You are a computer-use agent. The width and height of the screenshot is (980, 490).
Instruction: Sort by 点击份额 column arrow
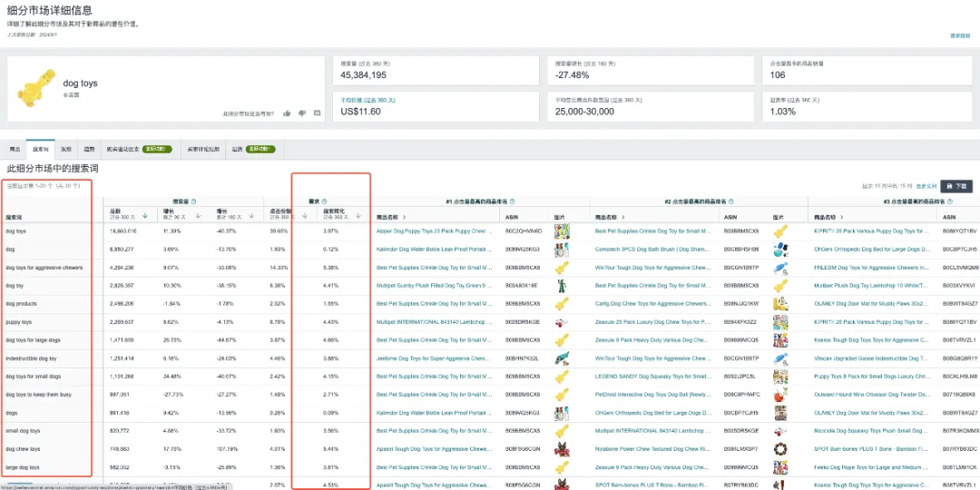point(304,216)
